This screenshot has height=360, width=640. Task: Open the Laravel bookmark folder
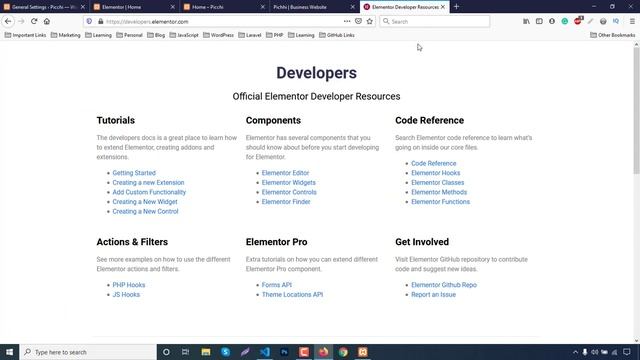pyautogui.click(x=249, y=35)
